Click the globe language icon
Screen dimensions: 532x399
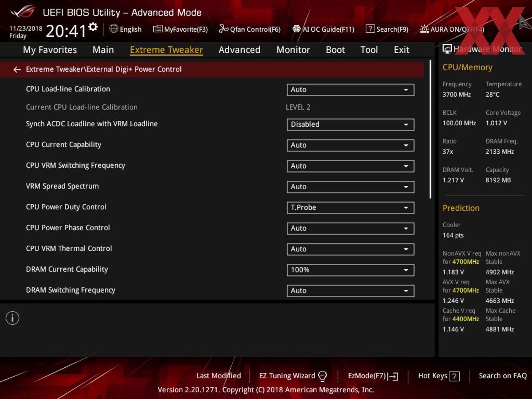(x=113, y=29)
